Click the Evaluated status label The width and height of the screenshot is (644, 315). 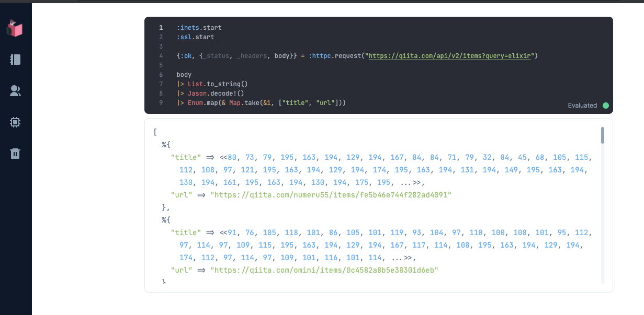click(582, 106)
